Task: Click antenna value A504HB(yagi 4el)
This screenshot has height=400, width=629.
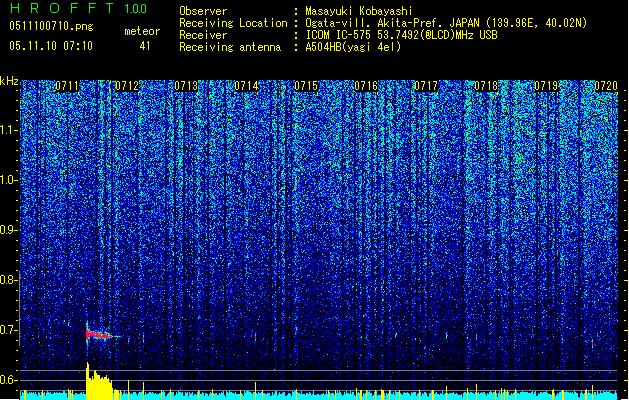Action: point(353,47)
